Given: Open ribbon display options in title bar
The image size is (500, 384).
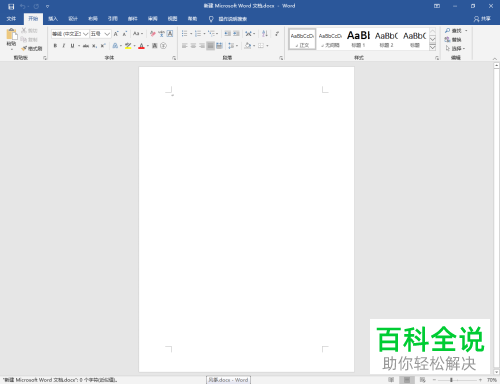Looking at the screenshot, I should click(437, 6).
